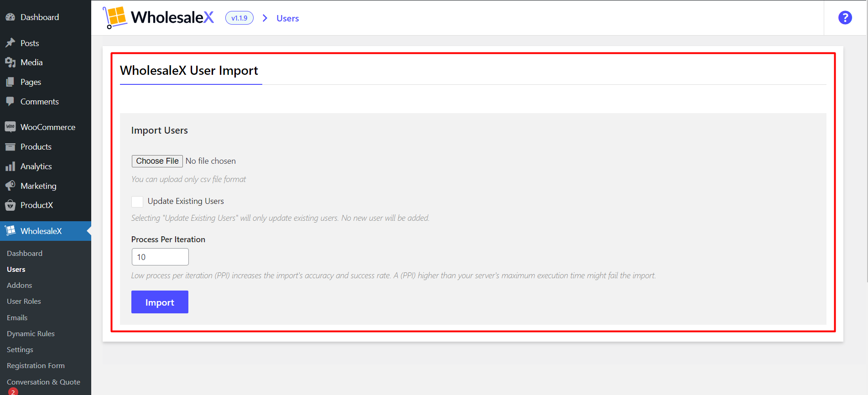Click the WholesaleX logo in header

coord(158,17)
